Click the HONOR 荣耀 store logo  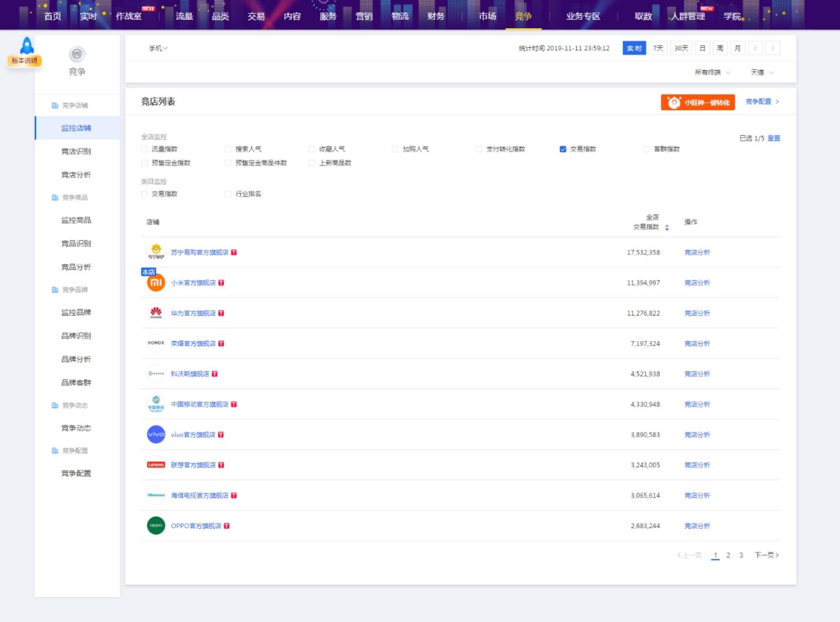click(x=156, y=343)
